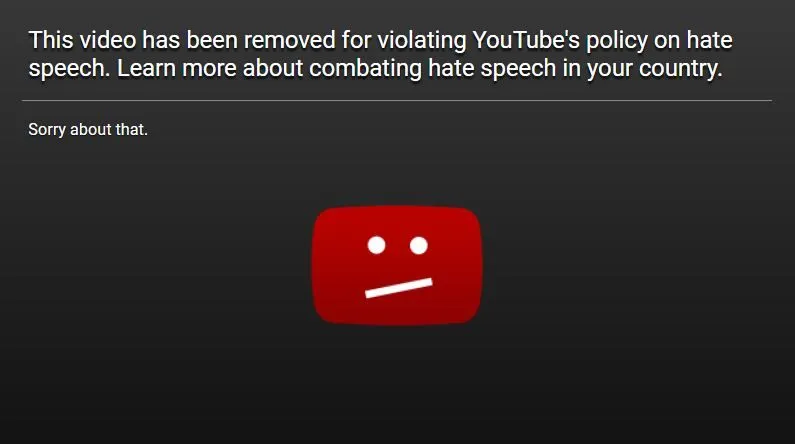Viewport: 795px width, 444px height.
Task: Click the horizontal divider line below message
Action: [397, 100]
